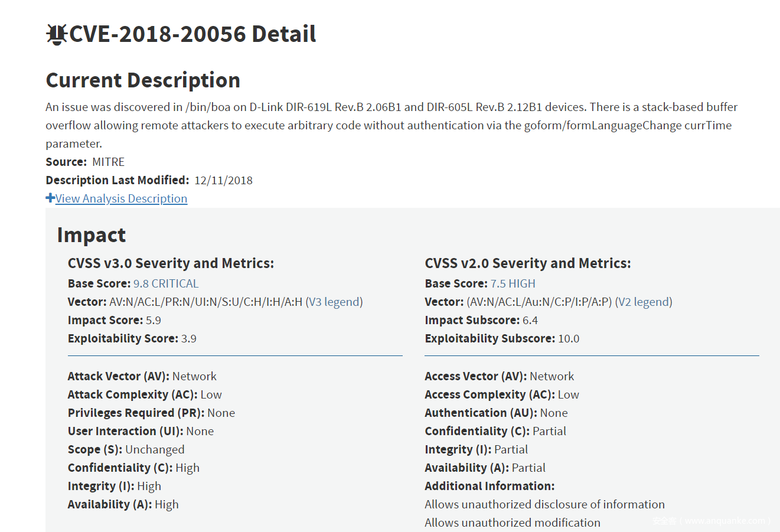This screenshot has width=780, height=532.
Task: Click the 12/11/2018 last modified date
Action: click(x=223, y=180)
